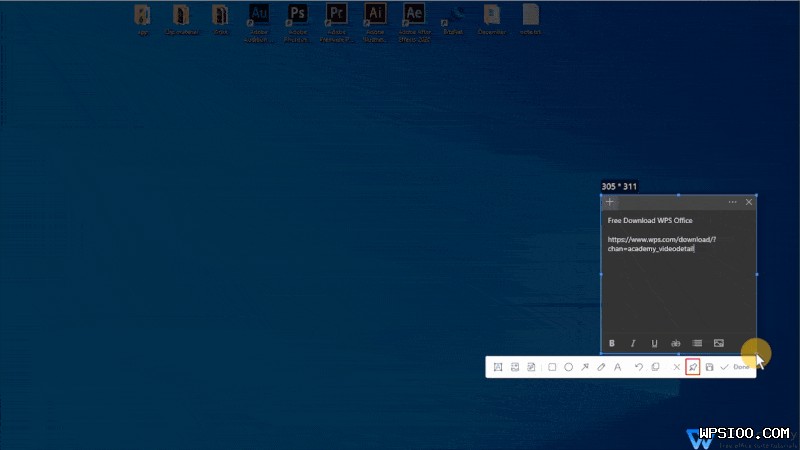Cancel the screenshot with X icon
The height and width of the screenshot is (450, 800).
[x=676, y=367]
